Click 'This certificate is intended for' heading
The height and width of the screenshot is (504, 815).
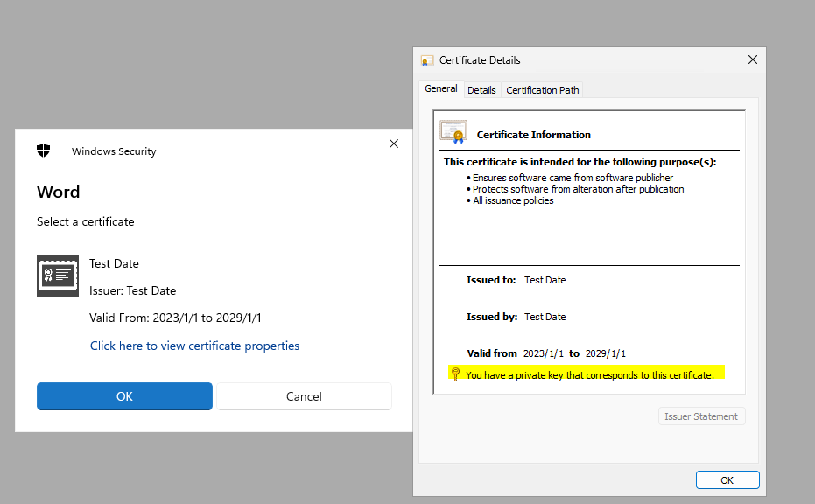coord(580,162)
